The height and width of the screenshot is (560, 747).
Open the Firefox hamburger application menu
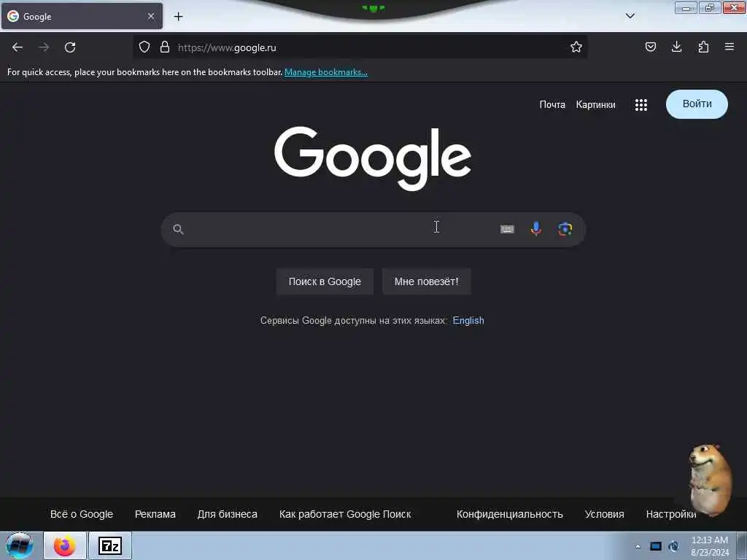[x=729, y=47]
